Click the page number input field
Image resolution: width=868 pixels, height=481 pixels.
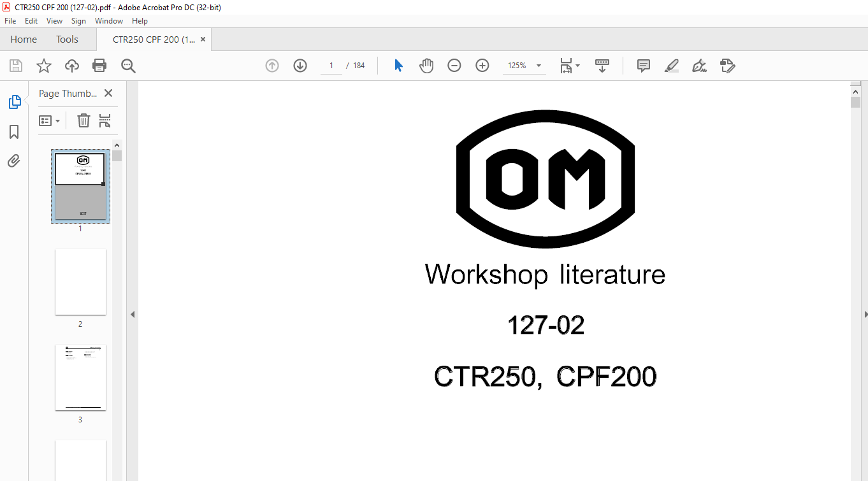331,66
